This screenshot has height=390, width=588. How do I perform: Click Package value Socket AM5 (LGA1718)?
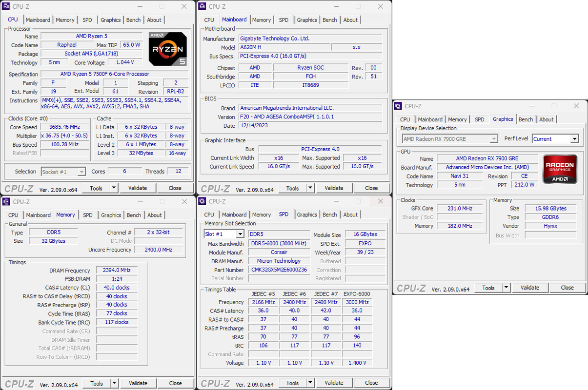pyautogui.click(x=92, y=54)
